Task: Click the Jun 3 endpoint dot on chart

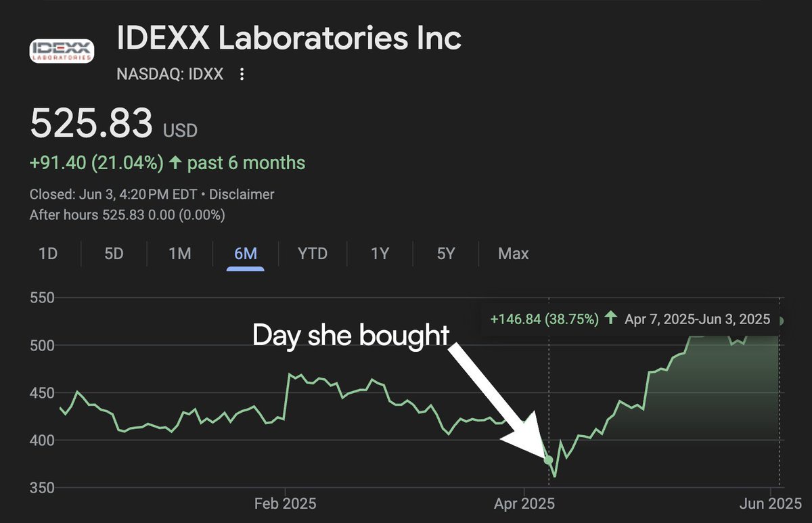Action: pyautogui.click(x=781, y=321)
